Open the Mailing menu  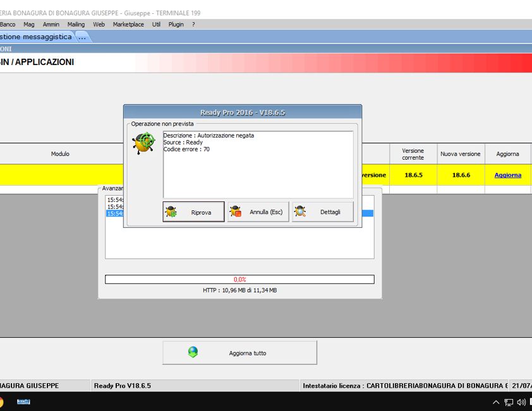pos(76,25)
